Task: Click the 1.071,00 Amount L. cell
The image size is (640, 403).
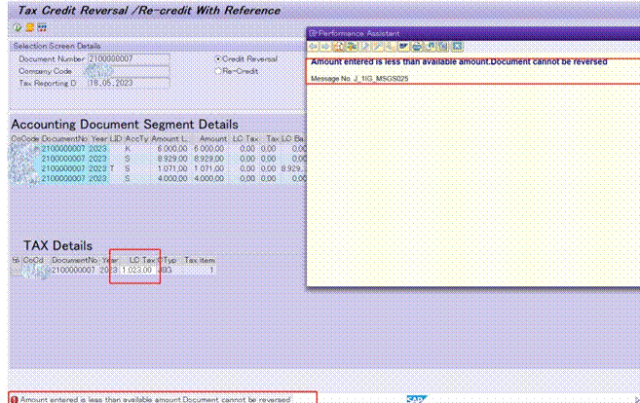Action: [172, 168]
